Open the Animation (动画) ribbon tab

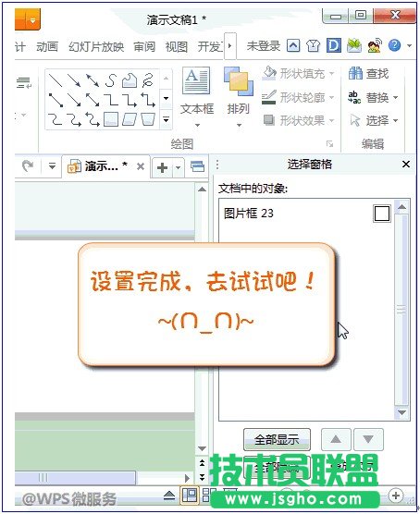(47, 46)
